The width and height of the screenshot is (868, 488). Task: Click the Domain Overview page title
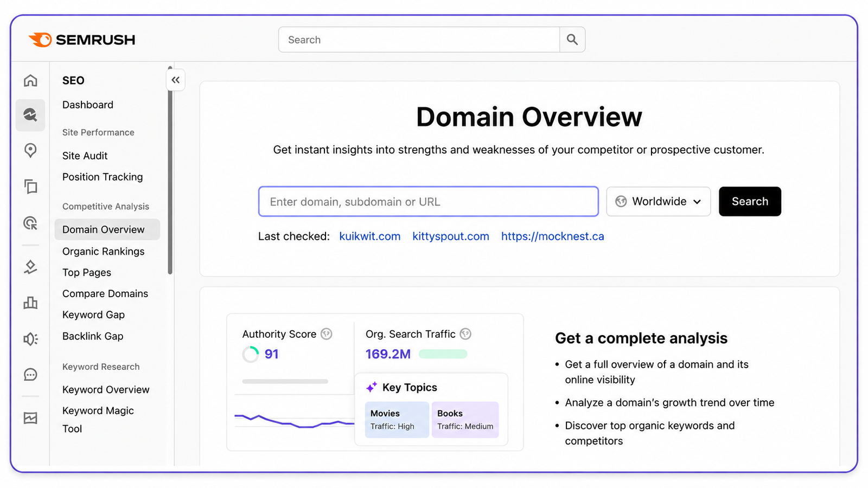coord(529,117)
